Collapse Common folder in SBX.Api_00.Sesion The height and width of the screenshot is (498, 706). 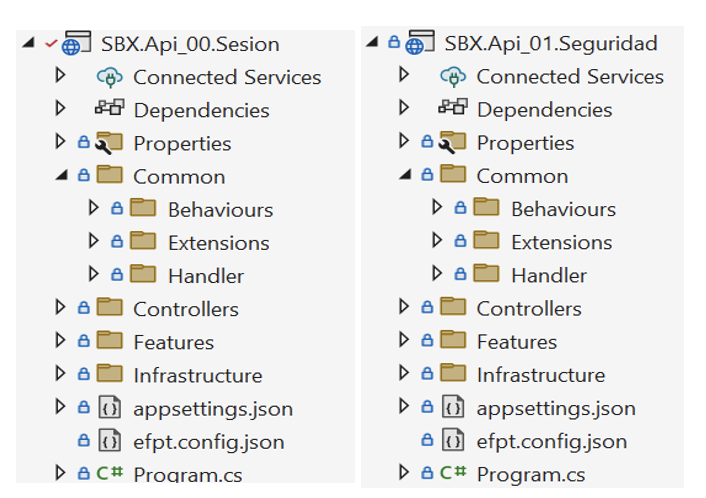[62, 175]
